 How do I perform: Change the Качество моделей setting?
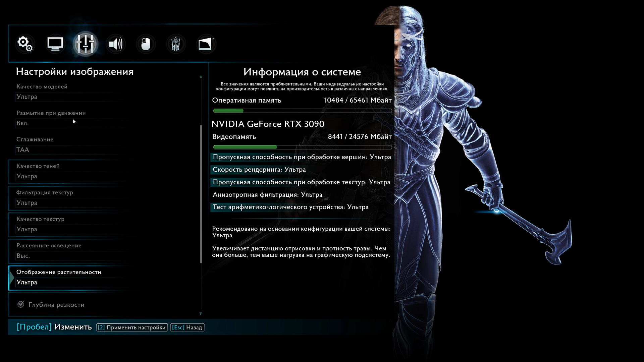[x=104, y=92]
